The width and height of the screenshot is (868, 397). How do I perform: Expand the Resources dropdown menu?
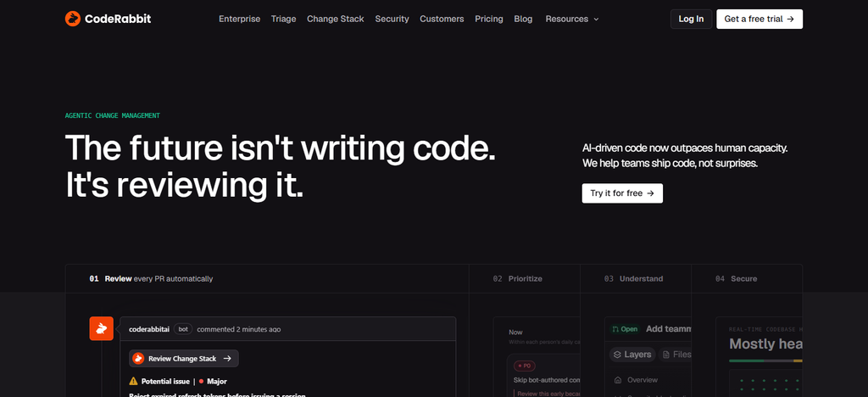[572, 19]
